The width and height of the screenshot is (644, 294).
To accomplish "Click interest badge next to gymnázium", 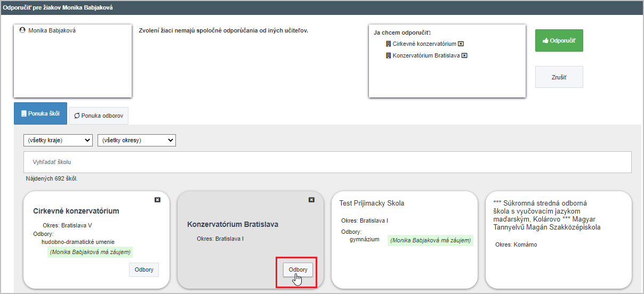I will pyautogui.click(x=431, y=241).
